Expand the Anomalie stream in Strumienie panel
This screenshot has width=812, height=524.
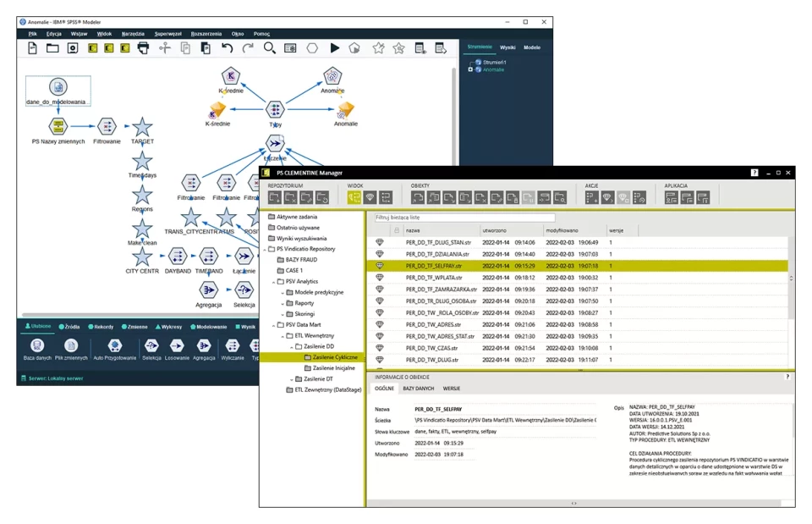point(470,69)
